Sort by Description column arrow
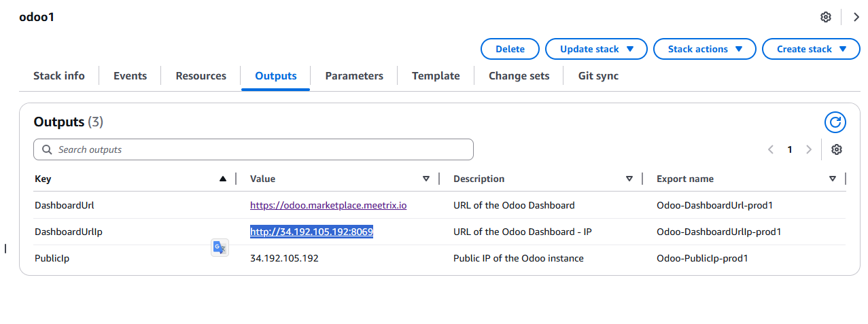Image resolution: width=868 pixels, height=324 pixels. pyautogui.click(x=629, y=179)
